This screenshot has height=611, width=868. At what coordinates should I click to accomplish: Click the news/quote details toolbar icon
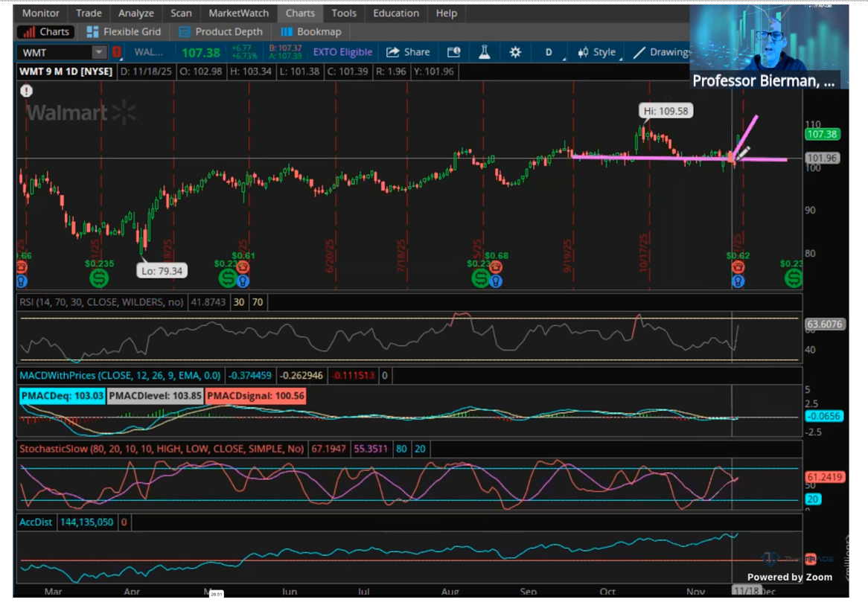[x=453, y=52]
